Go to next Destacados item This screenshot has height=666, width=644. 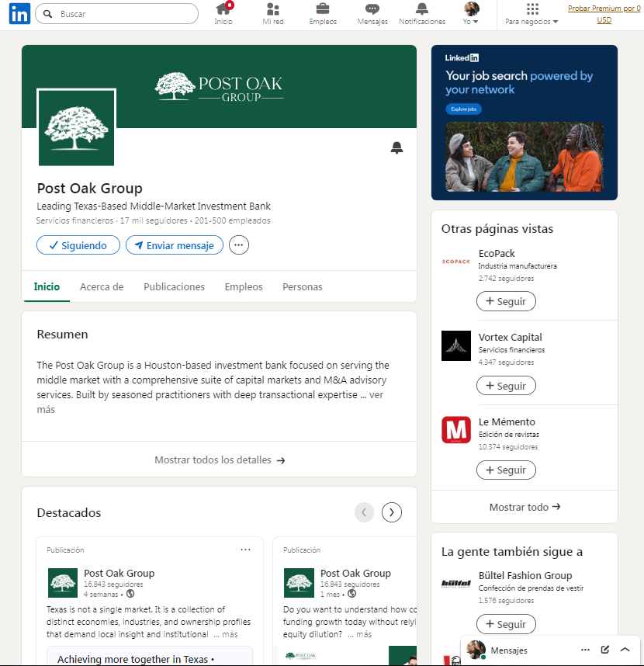tap(391, 512)
